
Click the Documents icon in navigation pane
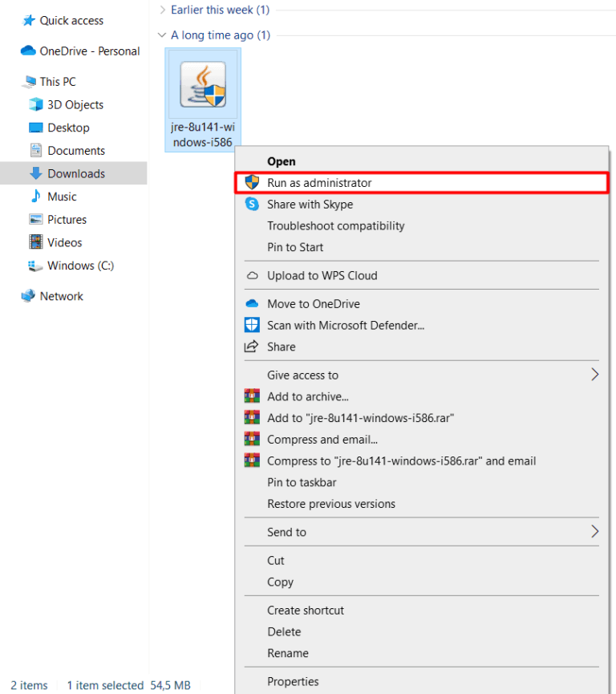pyautogui.click(x=36, y=151)
